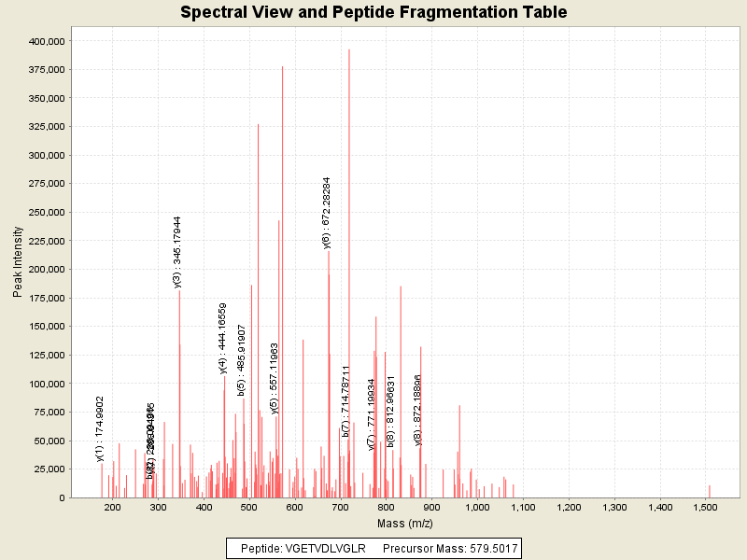The image size is (747, 560).
Task: Select the y(7): 771.19934 annotation
Action: 371,414
